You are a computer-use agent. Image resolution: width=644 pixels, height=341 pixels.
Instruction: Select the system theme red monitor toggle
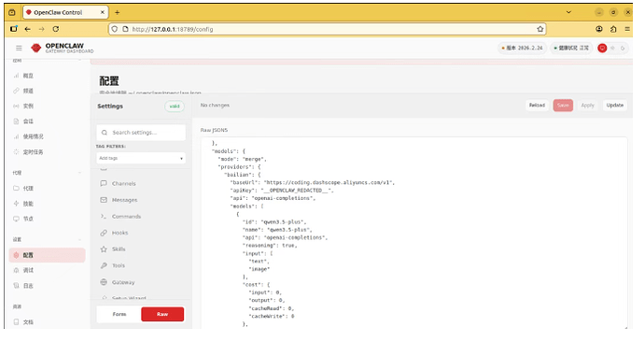pos(602,49)
